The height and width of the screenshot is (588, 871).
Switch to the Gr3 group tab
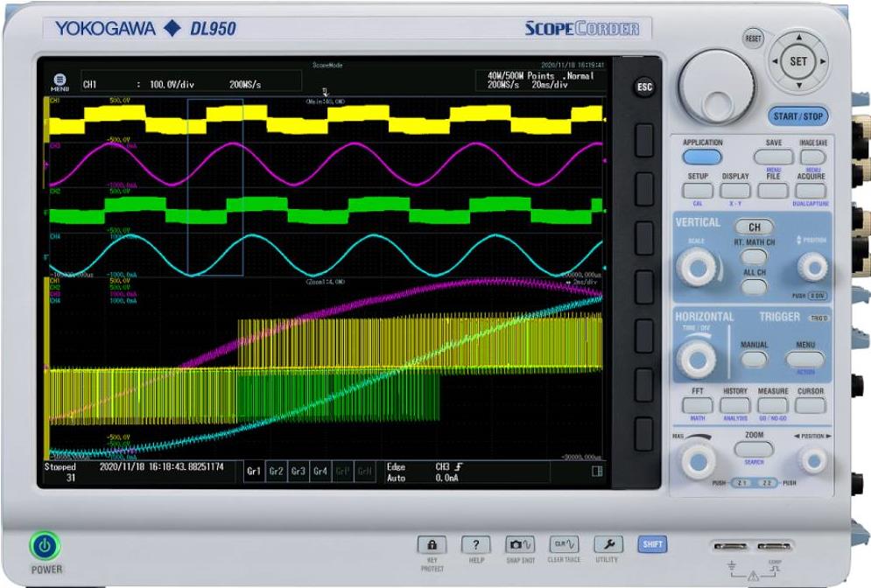coord(299,471)
